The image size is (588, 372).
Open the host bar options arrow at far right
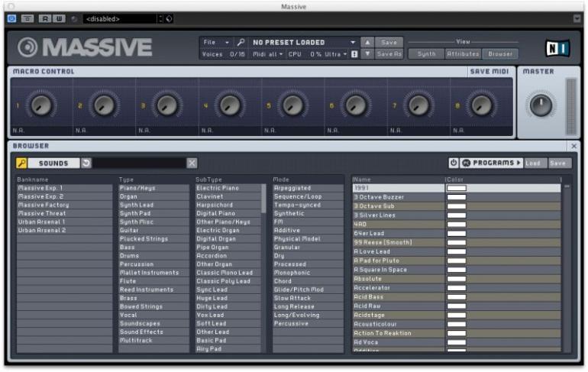coord(577,18)
